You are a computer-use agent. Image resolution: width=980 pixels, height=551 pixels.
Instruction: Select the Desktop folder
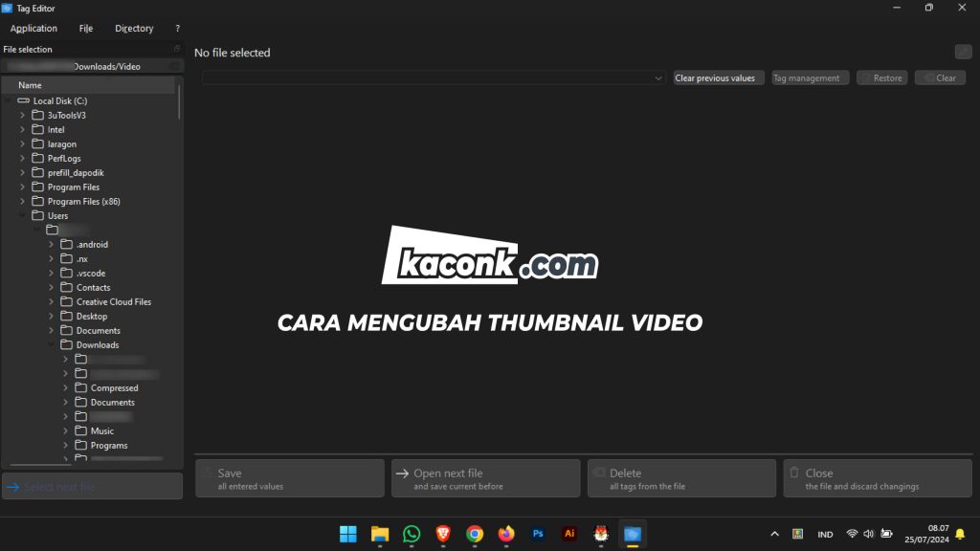[x=92, y=316]
